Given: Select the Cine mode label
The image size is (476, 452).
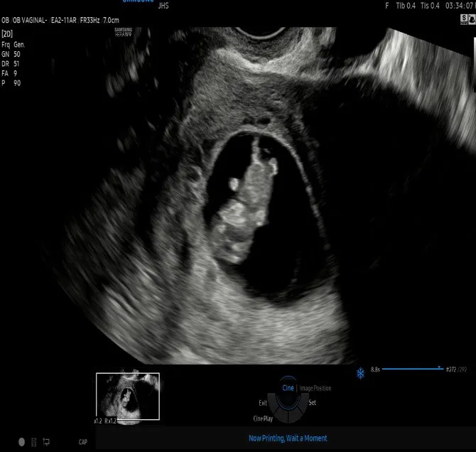Looking at the screenshot, I should (288, 388).
